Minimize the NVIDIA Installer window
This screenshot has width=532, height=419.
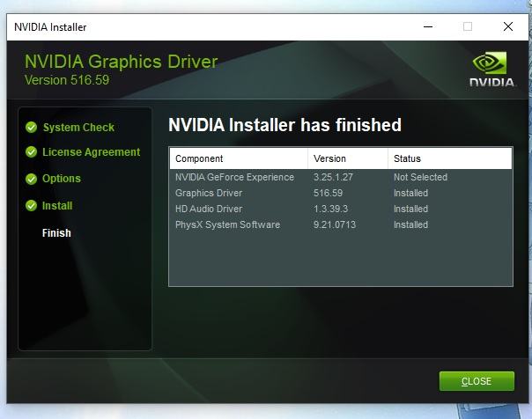pos(428,26)
